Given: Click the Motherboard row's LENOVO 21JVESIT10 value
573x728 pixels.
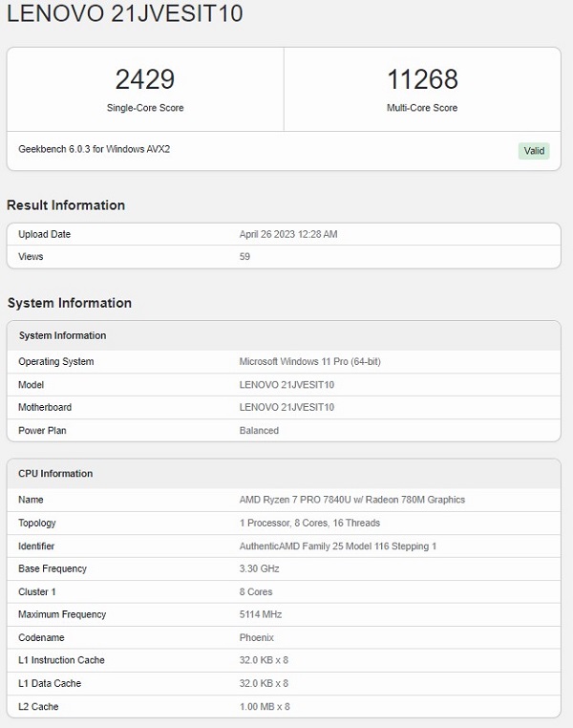Looking at the screenshot, I should pos(286,408).
